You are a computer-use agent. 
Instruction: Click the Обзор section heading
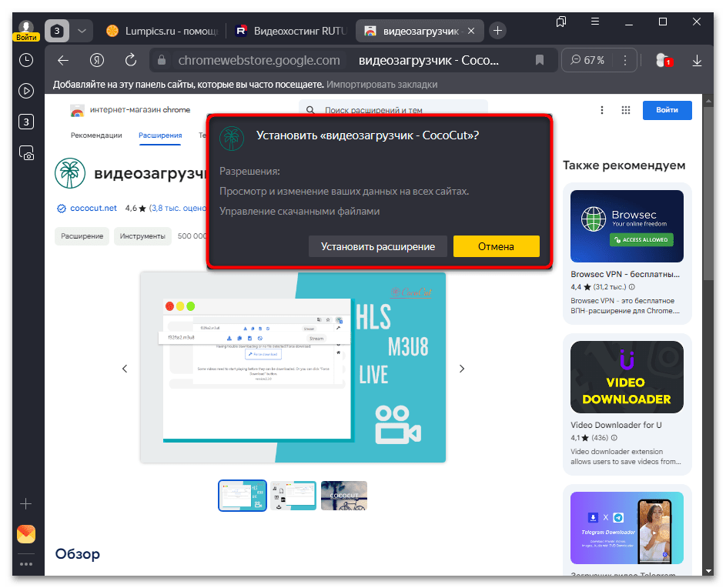click(x=77, y=553)
